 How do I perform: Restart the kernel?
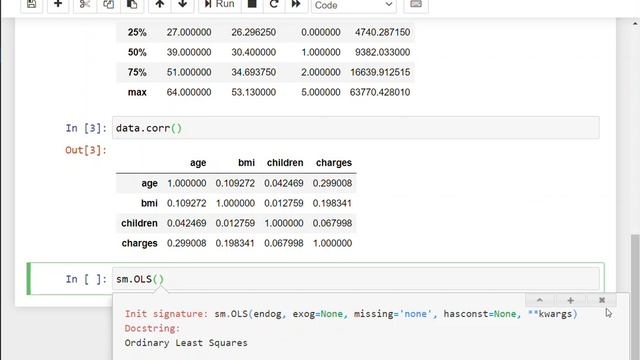point(274,4)
